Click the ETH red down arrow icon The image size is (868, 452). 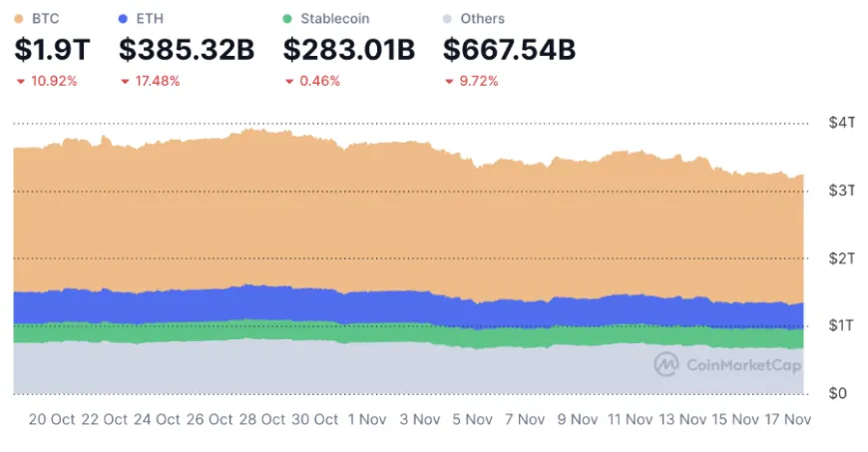[125, 81]
